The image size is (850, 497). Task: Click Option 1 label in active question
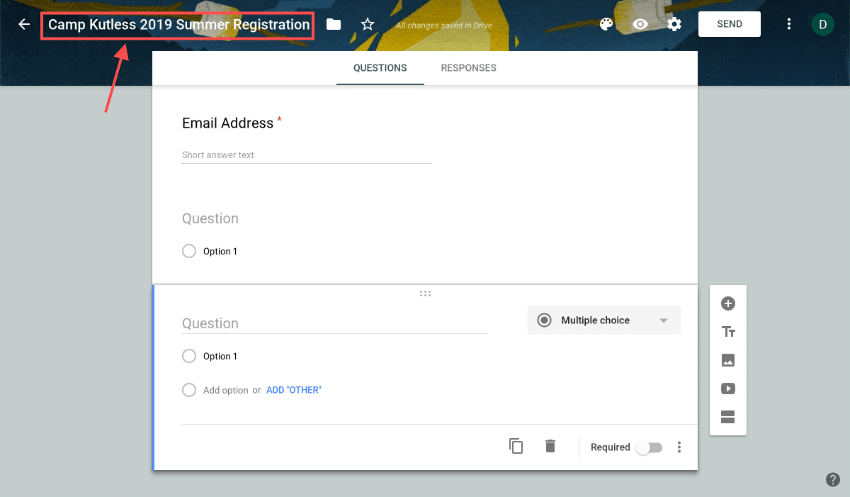[x=220, y=356]
